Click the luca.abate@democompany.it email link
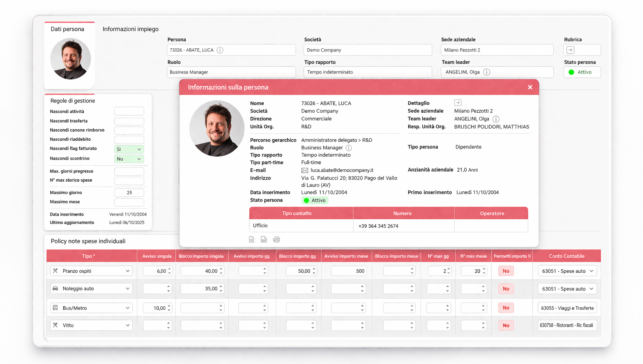Image resolution: width=643 pixels, height=364 pixels. tap(342, 171)
